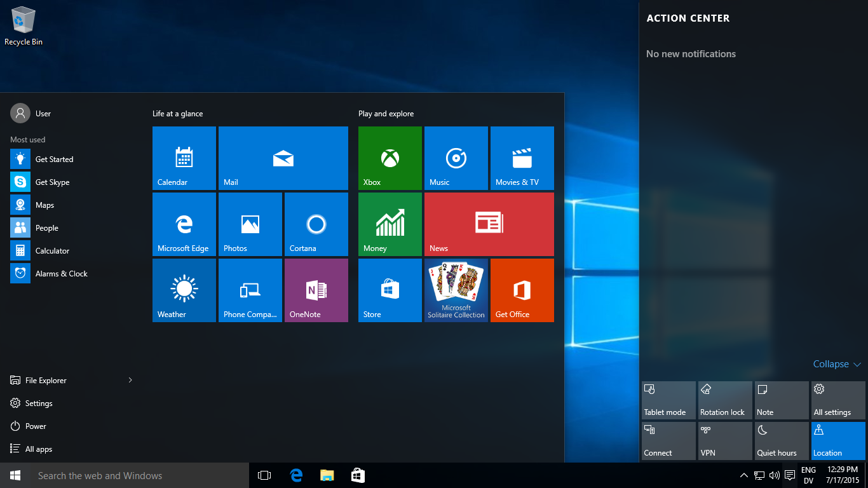Launch OneNote from the Start menu
Image resolution: width=868 pixels, height=488 pixels.
(316, 290)
